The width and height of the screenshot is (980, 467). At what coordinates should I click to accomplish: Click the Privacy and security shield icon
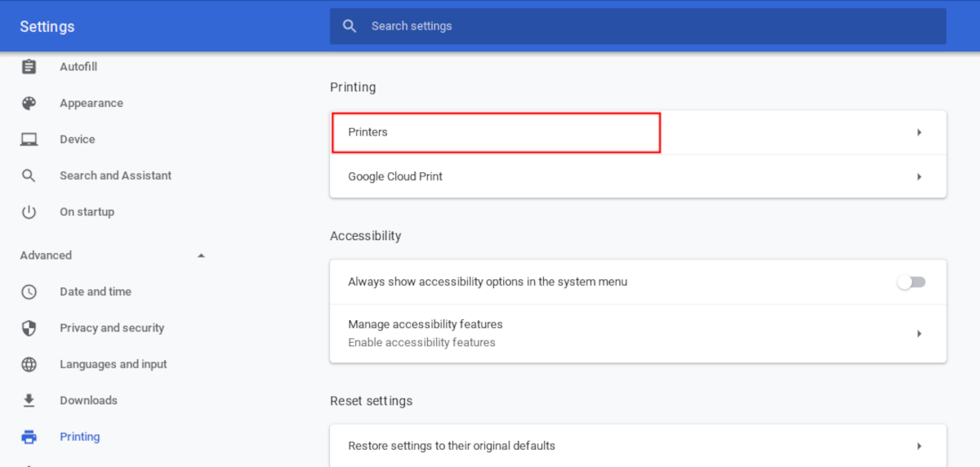(29, 328)
